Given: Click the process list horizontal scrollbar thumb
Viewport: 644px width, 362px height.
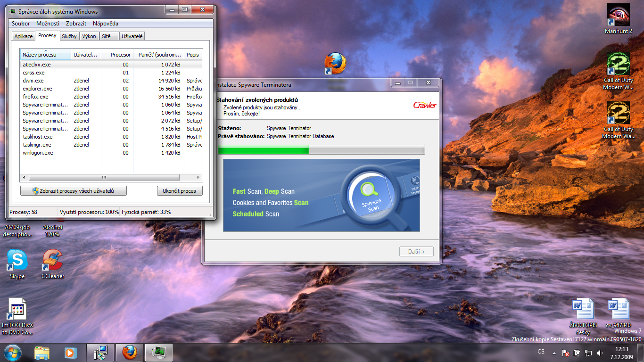Looking at the screenshot, I should 104,178.
